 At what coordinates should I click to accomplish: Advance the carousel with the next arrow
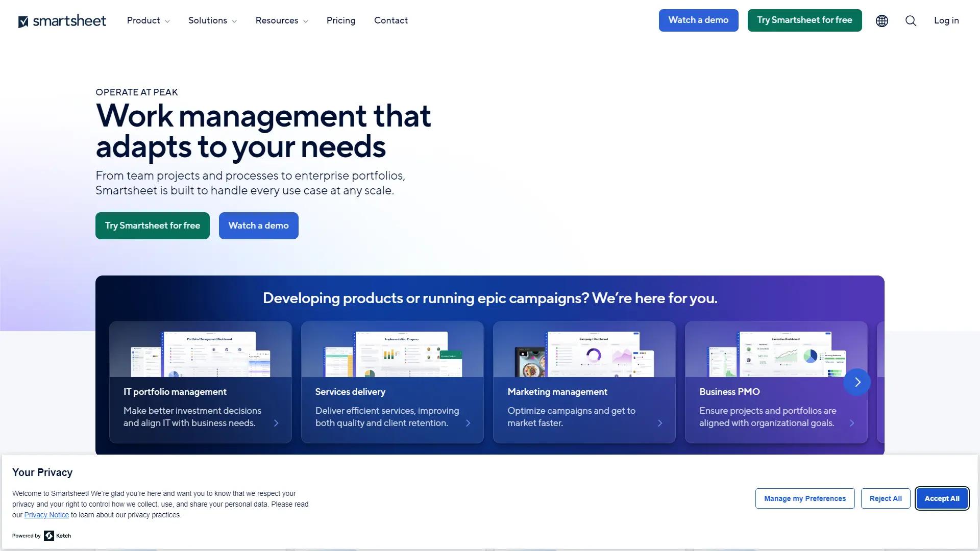[857, 382]
